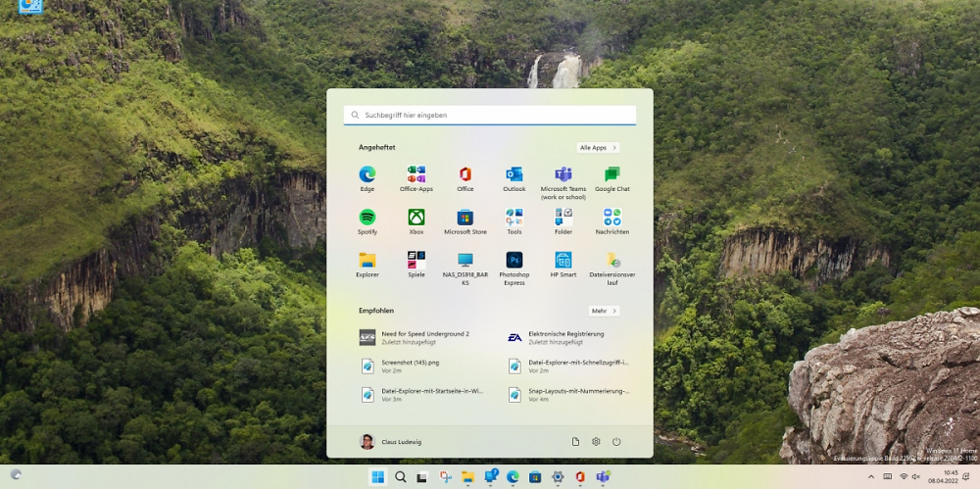
Task: Launch Photoshop Express
Action: 514,269
